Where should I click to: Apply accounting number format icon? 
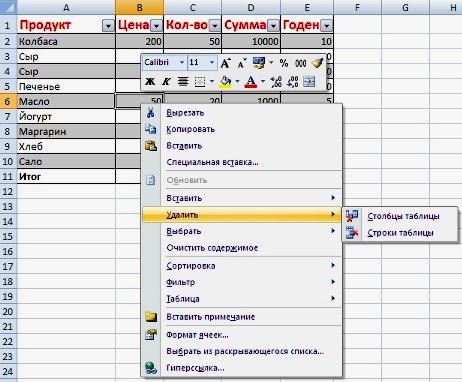pyautogui.click(x=259, y=63)
